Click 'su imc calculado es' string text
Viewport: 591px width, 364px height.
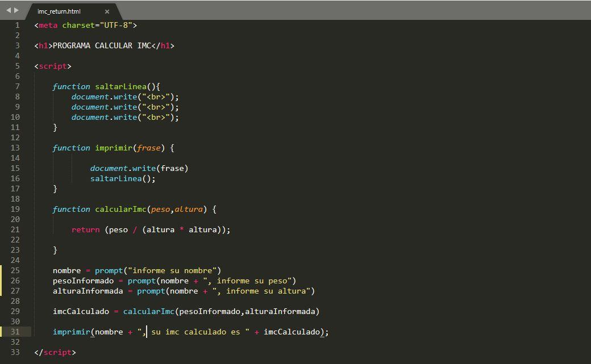pos(195,332)
